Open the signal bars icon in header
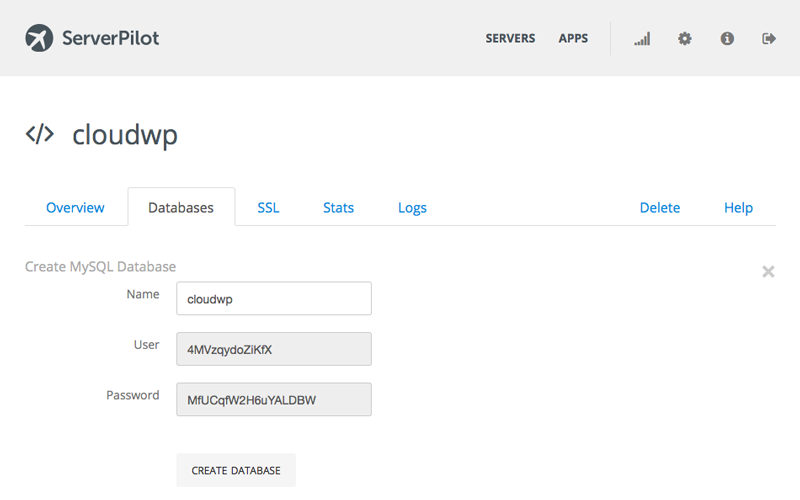Screen dimensions: 800x500 (x=642, y=39)
